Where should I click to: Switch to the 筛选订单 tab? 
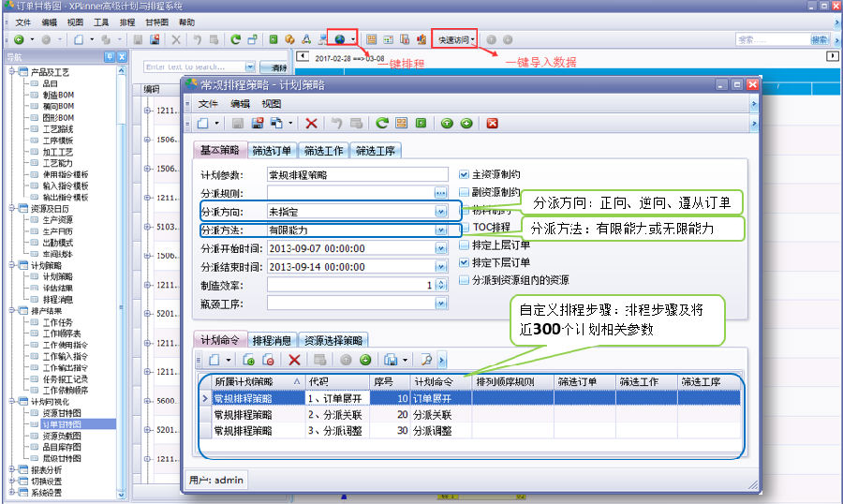pyautogui.click(x=273, y=151)
